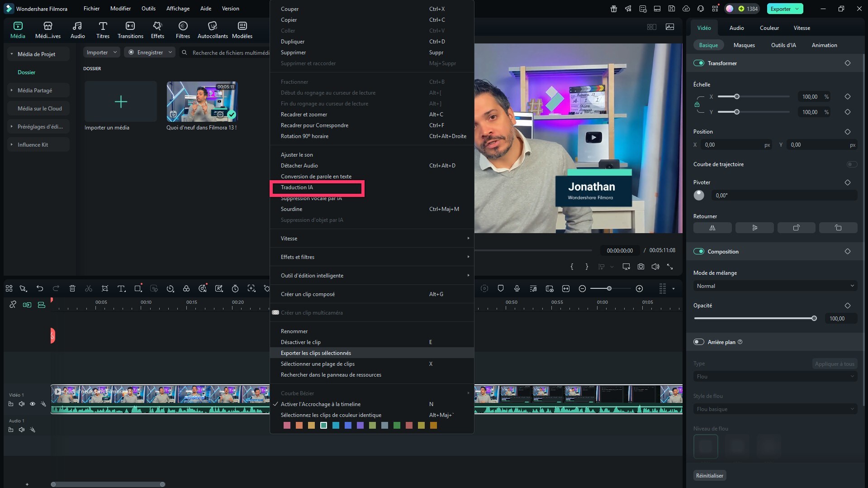
Task: Select Exporter les clips sélectionnés
Action: click(x=372, y=353)
